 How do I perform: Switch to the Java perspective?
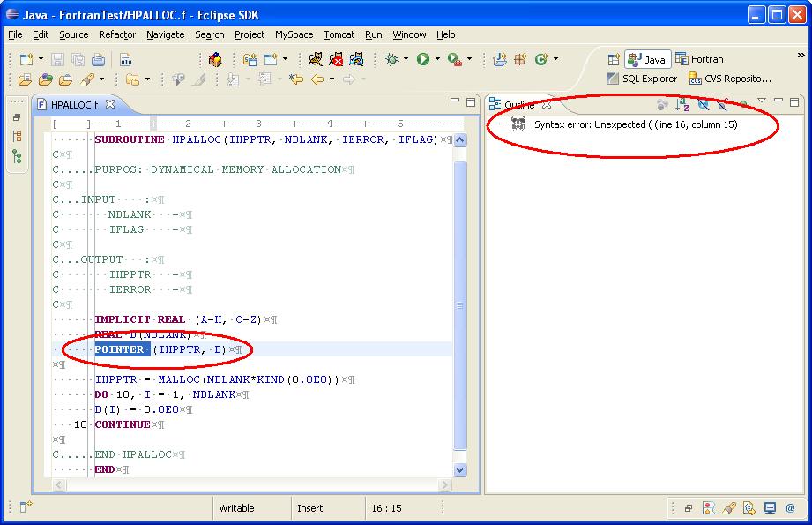click(648, 60)
